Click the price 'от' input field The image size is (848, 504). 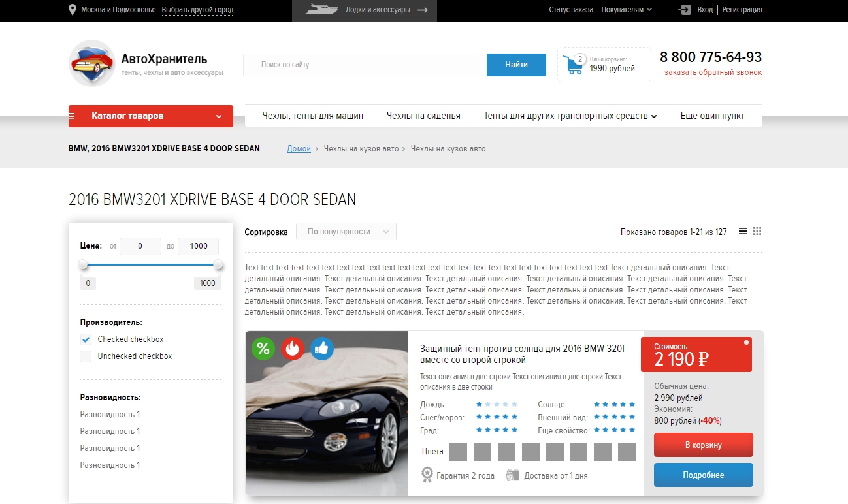140,246
